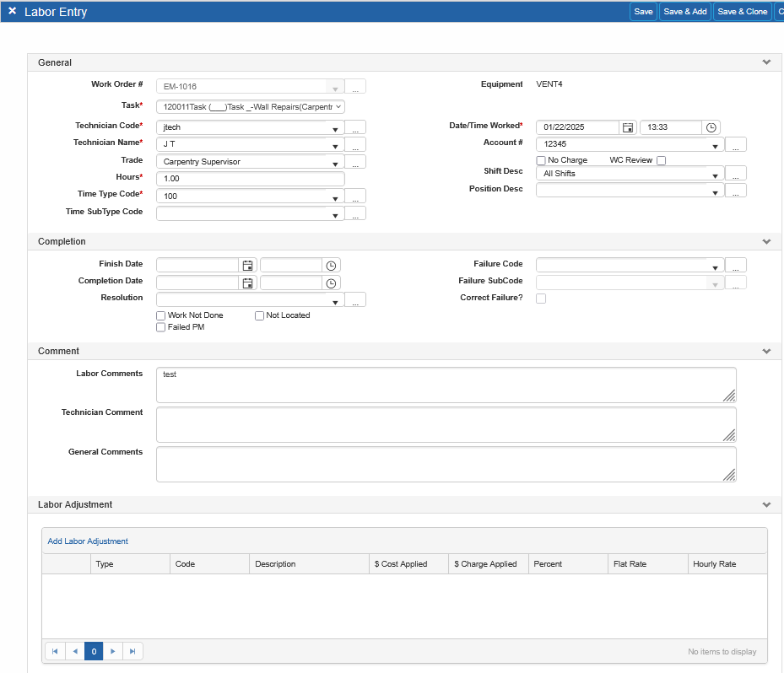
Task: Enable the No Charge checkbox
Action: coord(541,159)
